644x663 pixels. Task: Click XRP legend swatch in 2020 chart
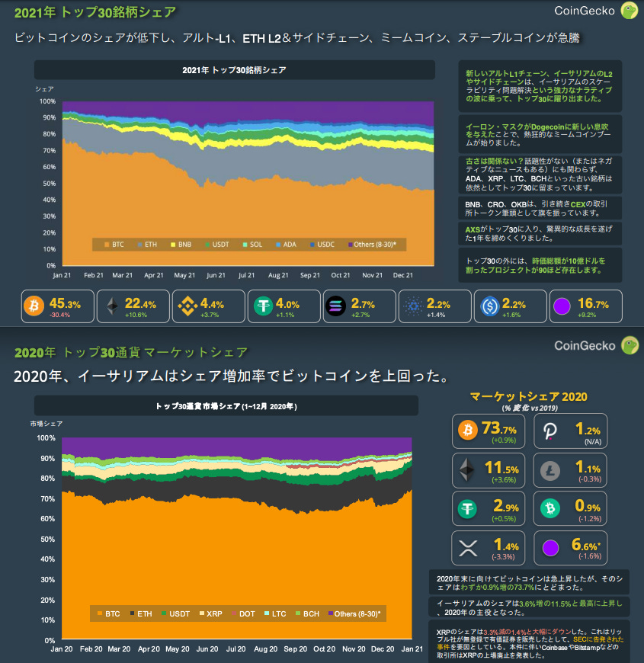(x=202, y=613)
